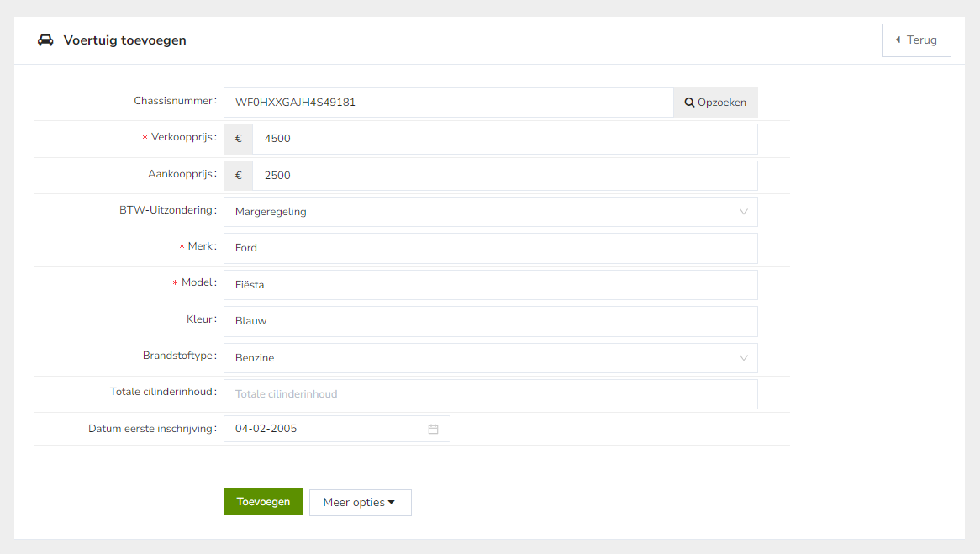Expand the Meer opties dropdown
Screen dimensions: 980x554
pos(360,503)
